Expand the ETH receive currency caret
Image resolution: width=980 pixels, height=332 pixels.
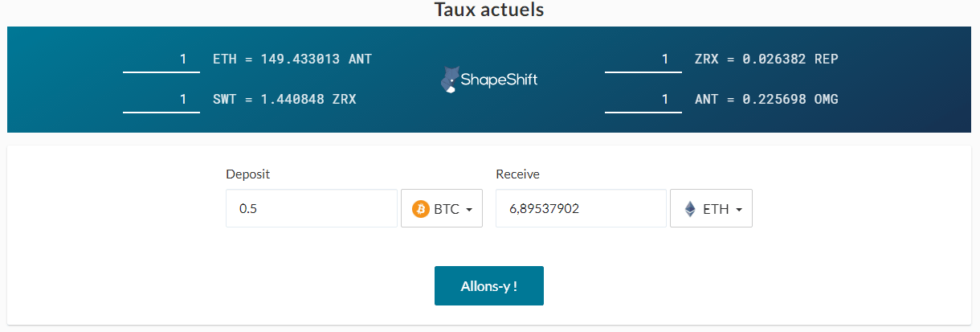click(x=738, y=210)
